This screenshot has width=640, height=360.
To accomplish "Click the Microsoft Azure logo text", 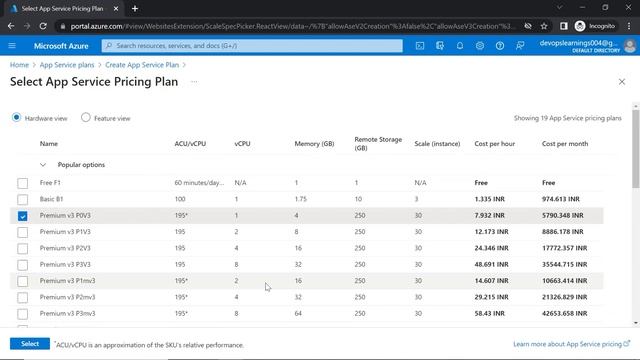I will pos(61,46).
